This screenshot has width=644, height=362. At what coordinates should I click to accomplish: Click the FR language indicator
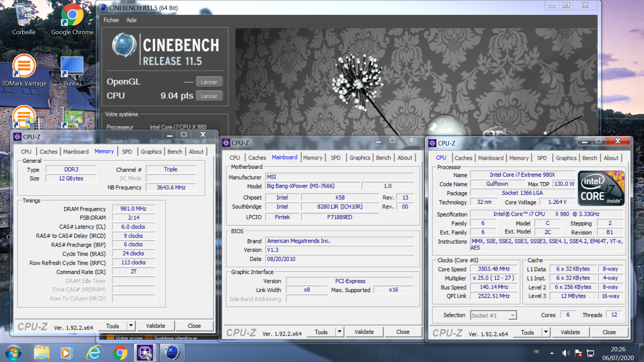tap(536, 352)
